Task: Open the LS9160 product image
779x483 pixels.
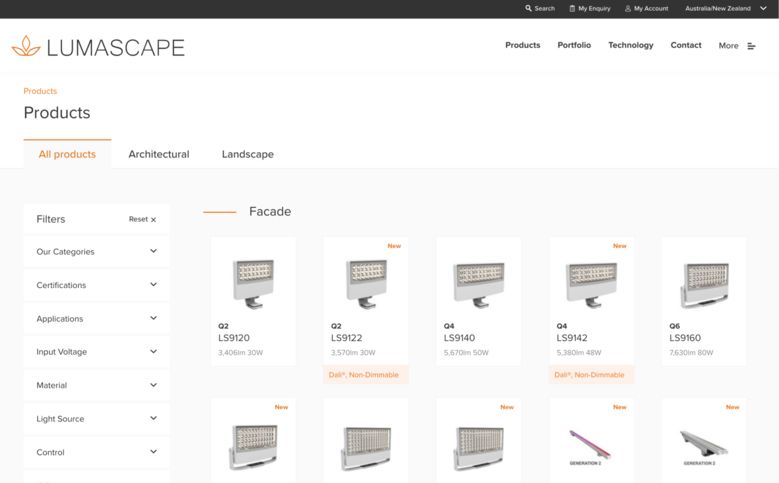Action: click(704, 285)
